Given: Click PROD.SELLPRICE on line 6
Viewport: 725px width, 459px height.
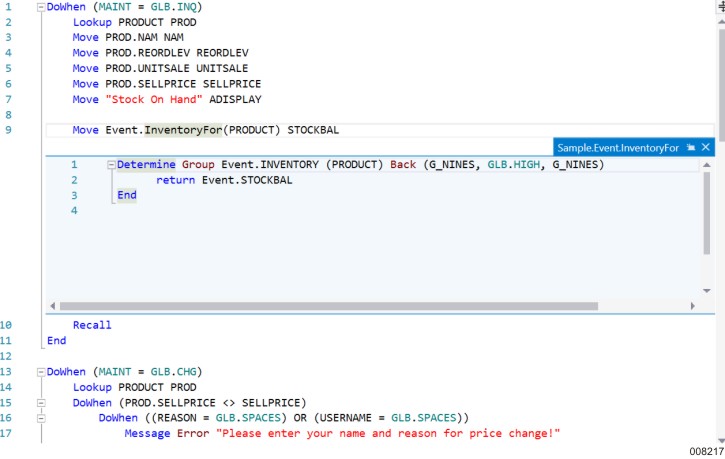Looking at the screenshot, I should point(151,84).
